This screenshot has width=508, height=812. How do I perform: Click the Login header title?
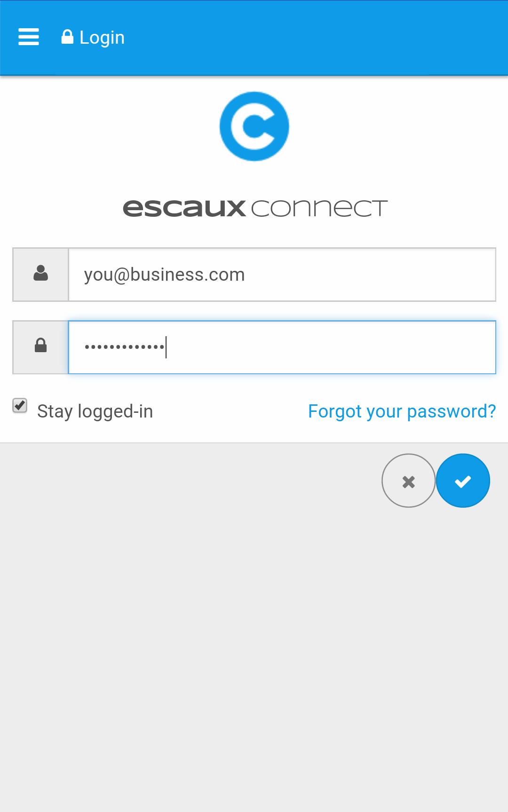tap(102, 38)
